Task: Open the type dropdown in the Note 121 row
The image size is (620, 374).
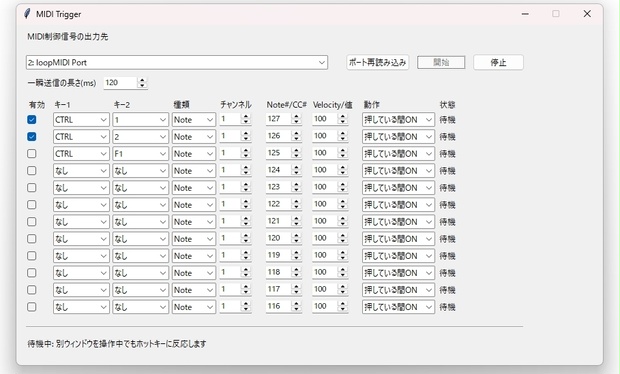Action: coord(194,221)
